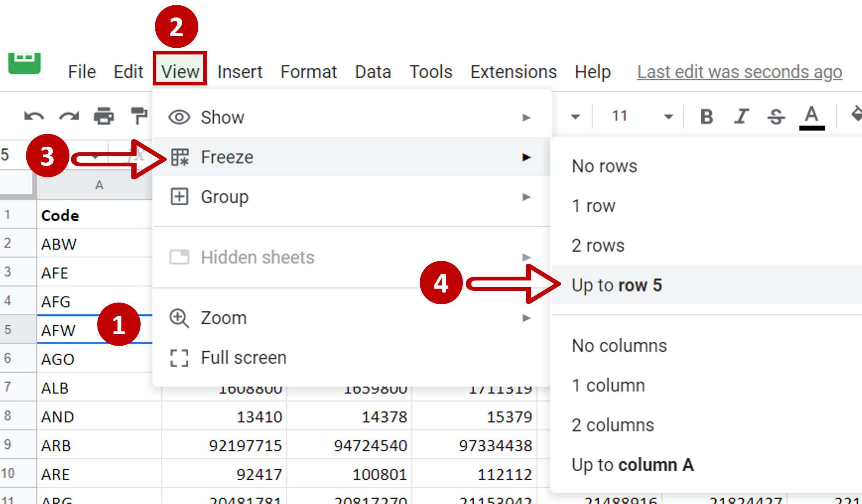Open the Edit menu
862x504 pixels.
tap(128, 72)
